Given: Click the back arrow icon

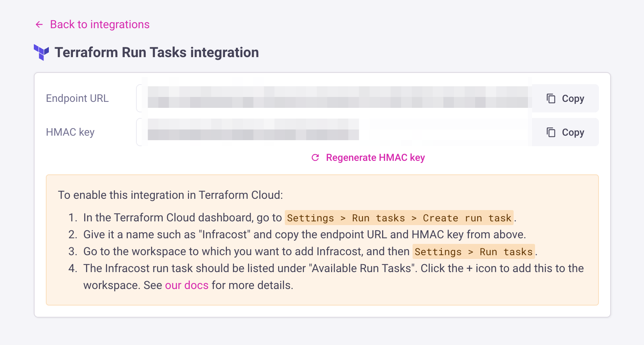Looking at the screenshot, I should 39,25.
